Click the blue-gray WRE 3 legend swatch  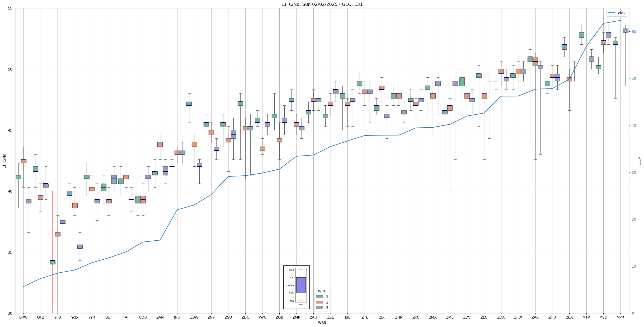(319, 308)
